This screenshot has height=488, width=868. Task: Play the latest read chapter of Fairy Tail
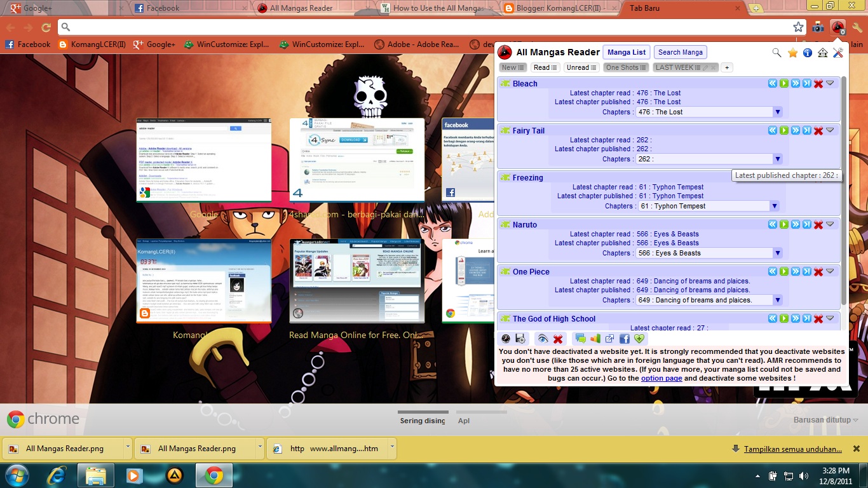pos(784,130)
